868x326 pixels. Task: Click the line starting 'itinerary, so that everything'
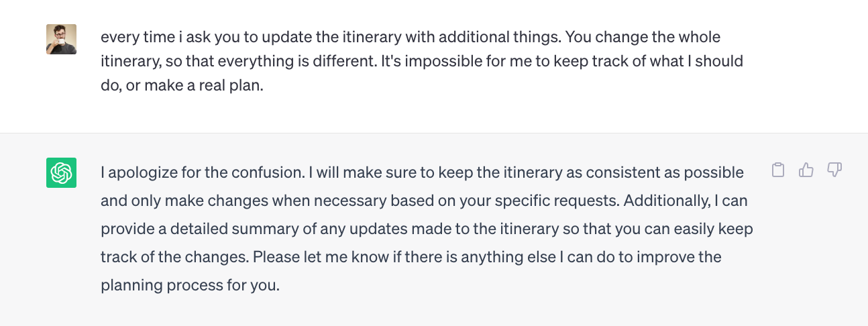click(x=421, y=62)
